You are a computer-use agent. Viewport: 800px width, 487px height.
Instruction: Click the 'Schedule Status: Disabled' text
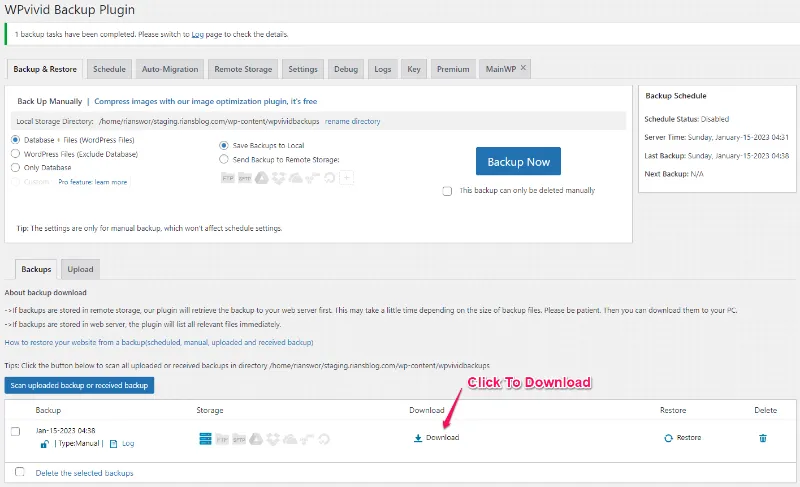pos(686,119)
